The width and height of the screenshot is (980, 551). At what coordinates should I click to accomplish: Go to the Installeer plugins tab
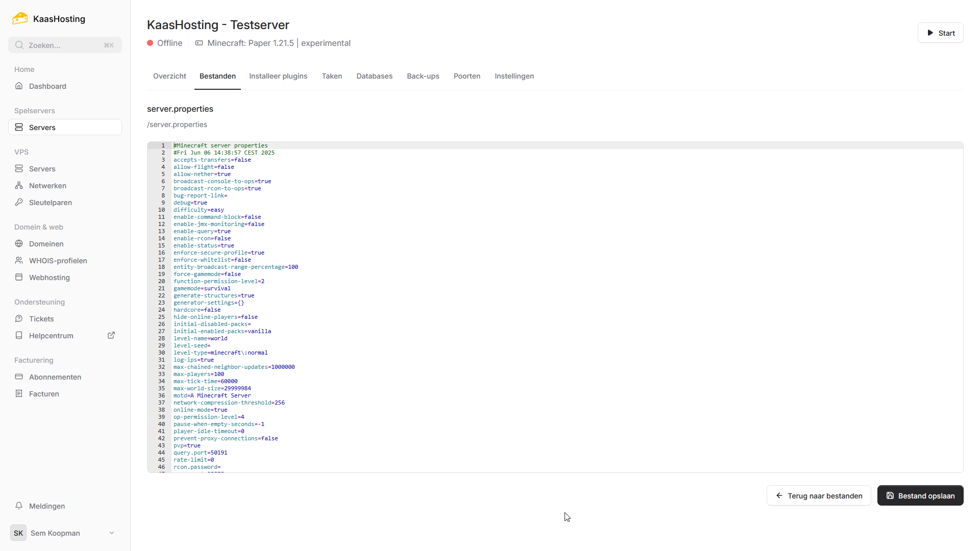tap(278, 76)
